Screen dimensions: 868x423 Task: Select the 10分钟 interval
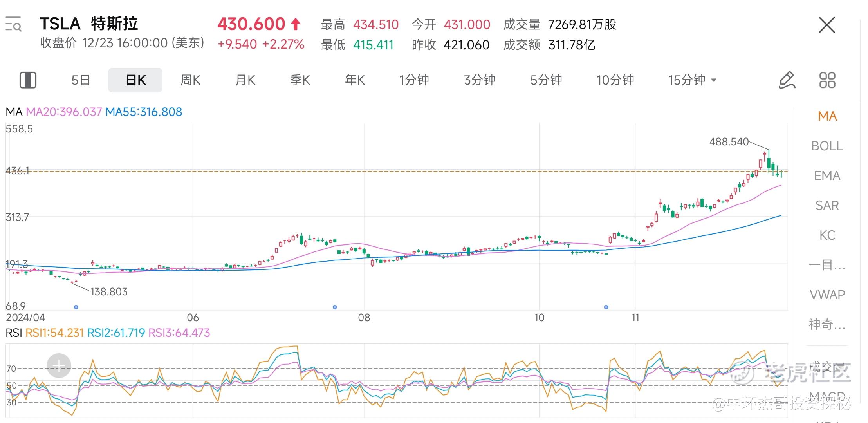click(615, 80)
